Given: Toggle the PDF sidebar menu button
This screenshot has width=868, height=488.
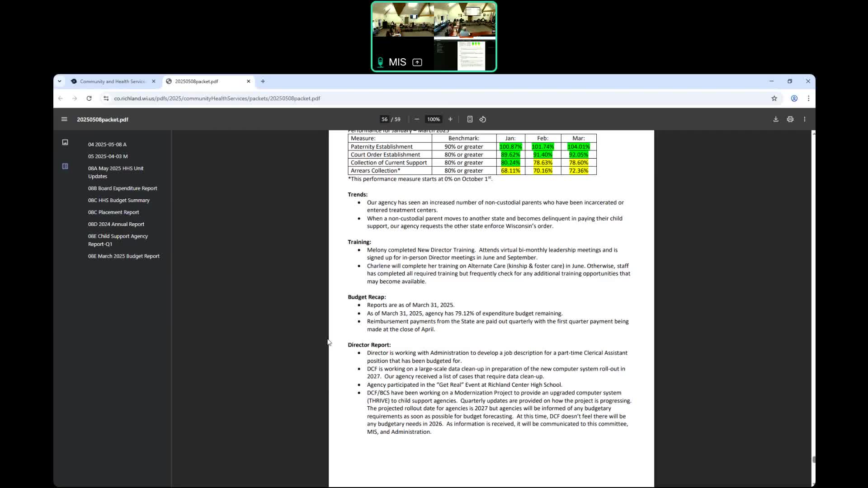Looking at the screenshot, I should tap(64, 119).
